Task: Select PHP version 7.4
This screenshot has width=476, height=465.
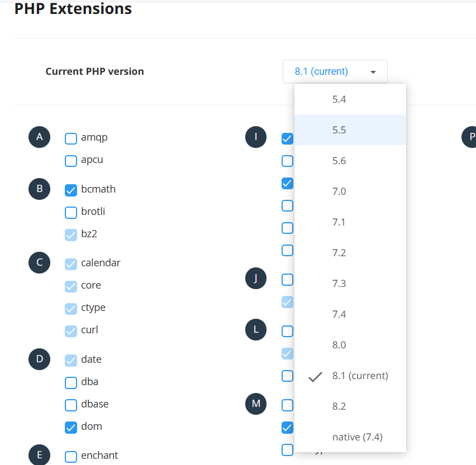Action: point(339,314)
